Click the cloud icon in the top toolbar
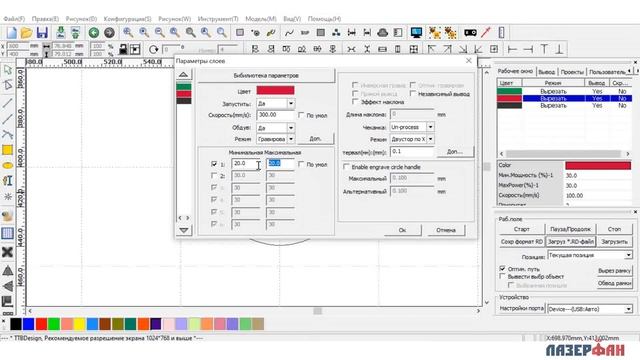 (382, 33)
